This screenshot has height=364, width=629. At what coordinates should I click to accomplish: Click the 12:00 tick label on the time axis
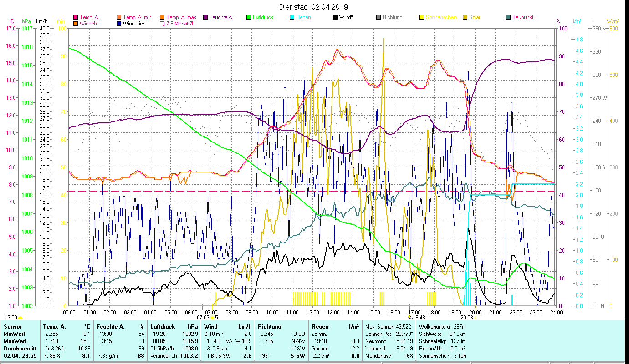click(x=313, y=312)
